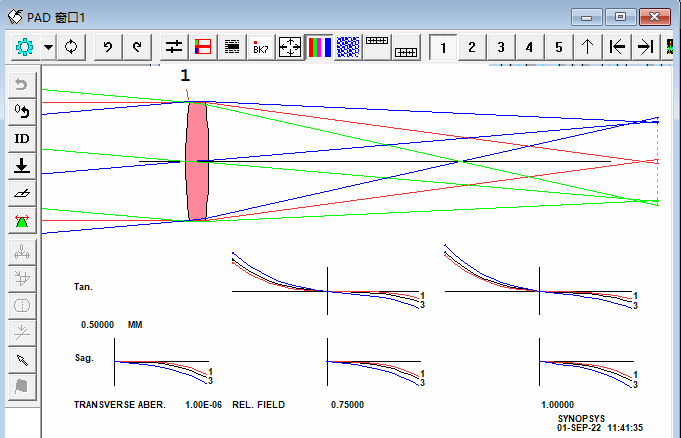
Task: Click the right arrow to bar icon
Action: pyautogui.click(x=646, y=47)
